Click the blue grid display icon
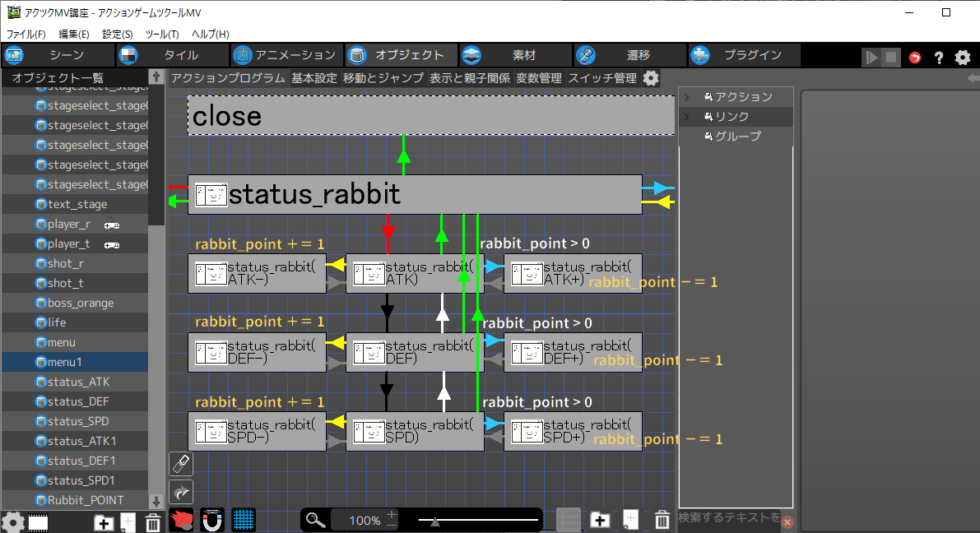 [x=243, y=520]
